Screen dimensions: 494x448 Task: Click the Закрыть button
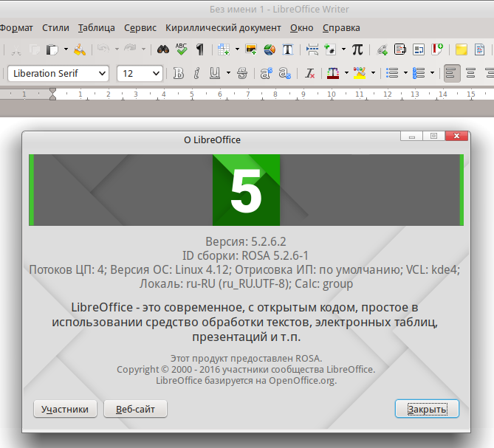427,409
